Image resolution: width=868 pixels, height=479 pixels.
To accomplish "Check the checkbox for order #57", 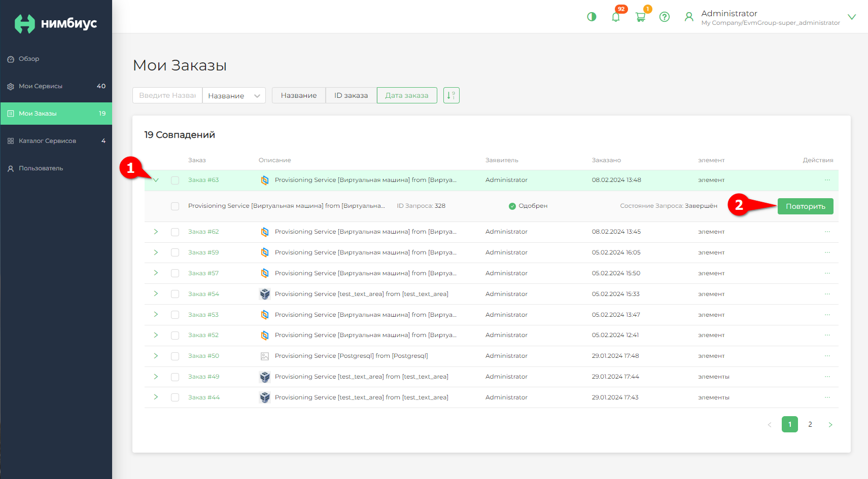I will pyautogui.click(x=175, y=273).
